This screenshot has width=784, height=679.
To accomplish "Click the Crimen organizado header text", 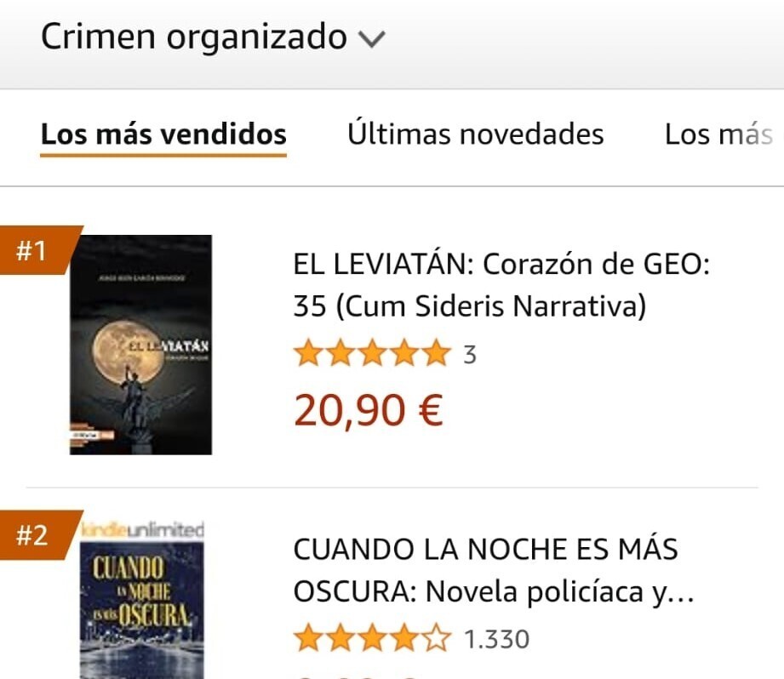I will pos(194,37).
